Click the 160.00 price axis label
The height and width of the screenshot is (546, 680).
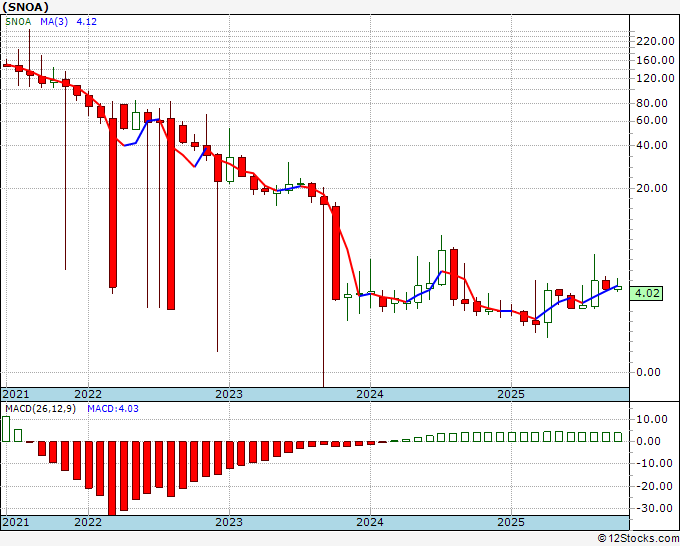click(x=655, y=60)
